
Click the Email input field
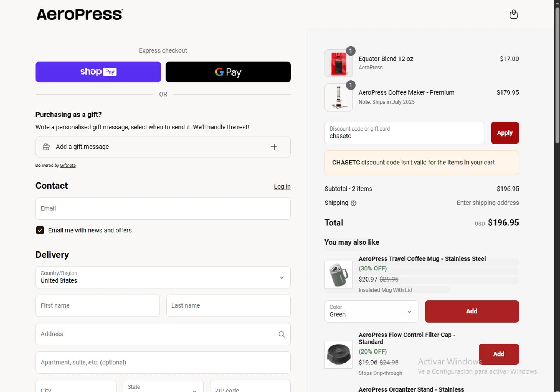point(163,208)
